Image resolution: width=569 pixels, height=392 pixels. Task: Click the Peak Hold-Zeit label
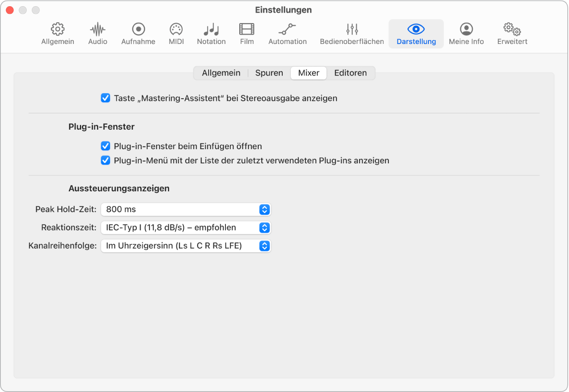coord(66,209)
